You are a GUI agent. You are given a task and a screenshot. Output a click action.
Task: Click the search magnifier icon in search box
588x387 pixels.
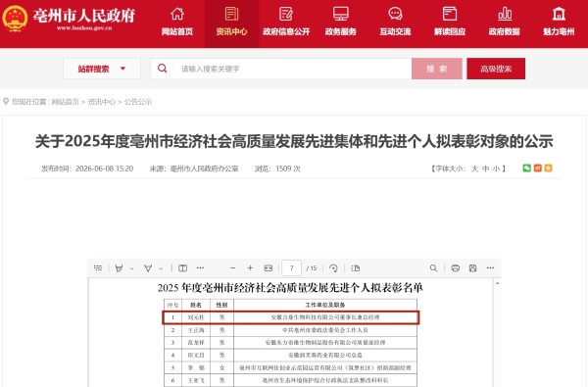pos(162,69)
